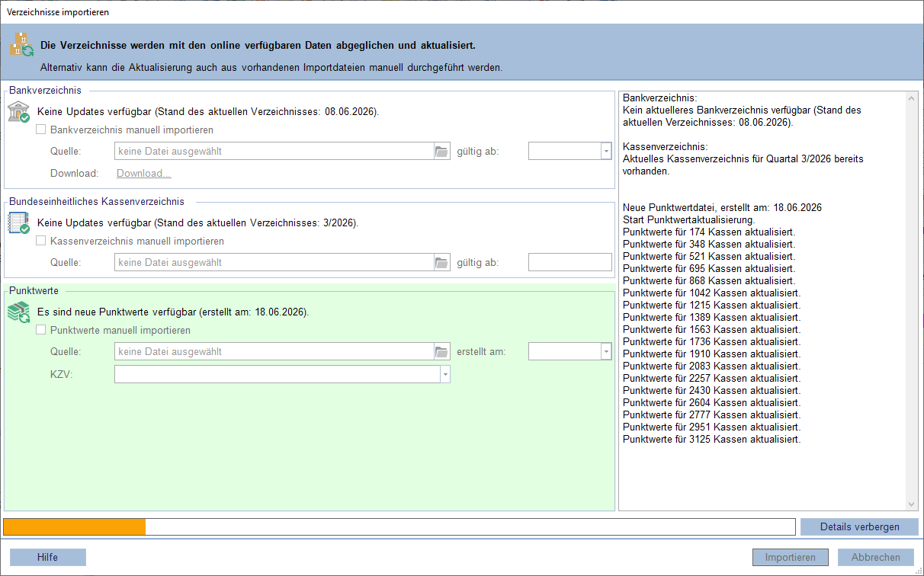Open folder browser for Punktwerte Quelle
This screenshot has width=924, height=576.
[x=442, y=351]
